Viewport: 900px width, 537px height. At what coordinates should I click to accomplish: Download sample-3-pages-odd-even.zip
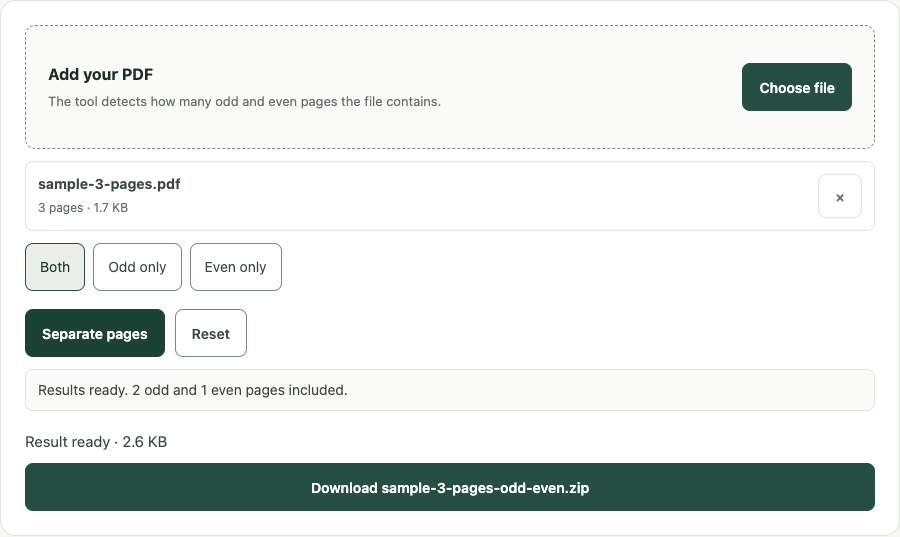pyautogui.click(x=450, y=487)
